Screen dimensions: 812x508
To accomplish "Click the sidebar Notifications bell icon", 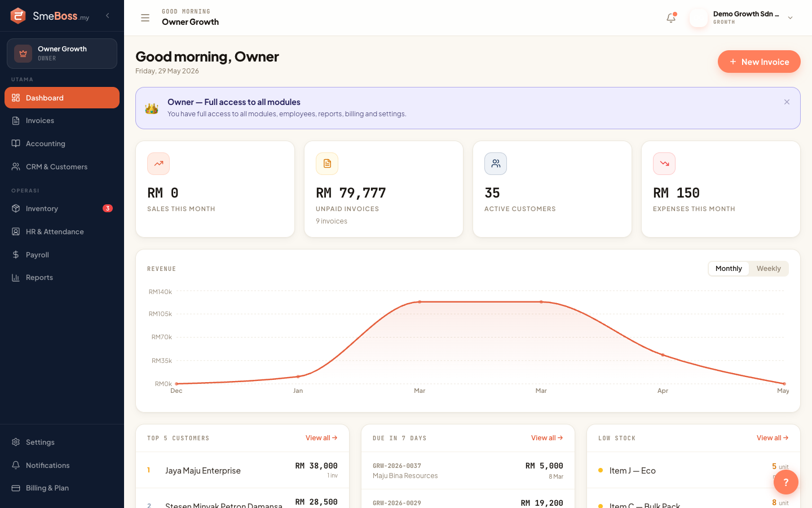I will pyautogui.click(x=16, y=465).
